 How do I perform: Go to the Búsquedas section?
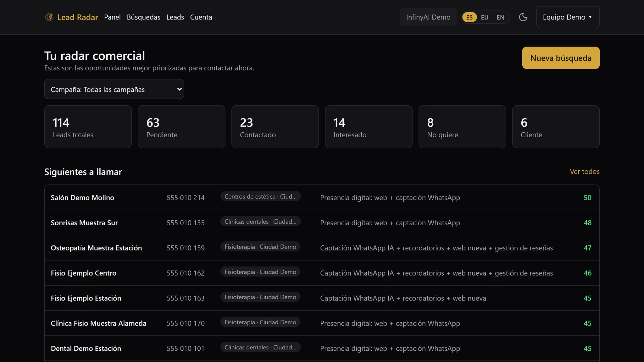(143, 17)
